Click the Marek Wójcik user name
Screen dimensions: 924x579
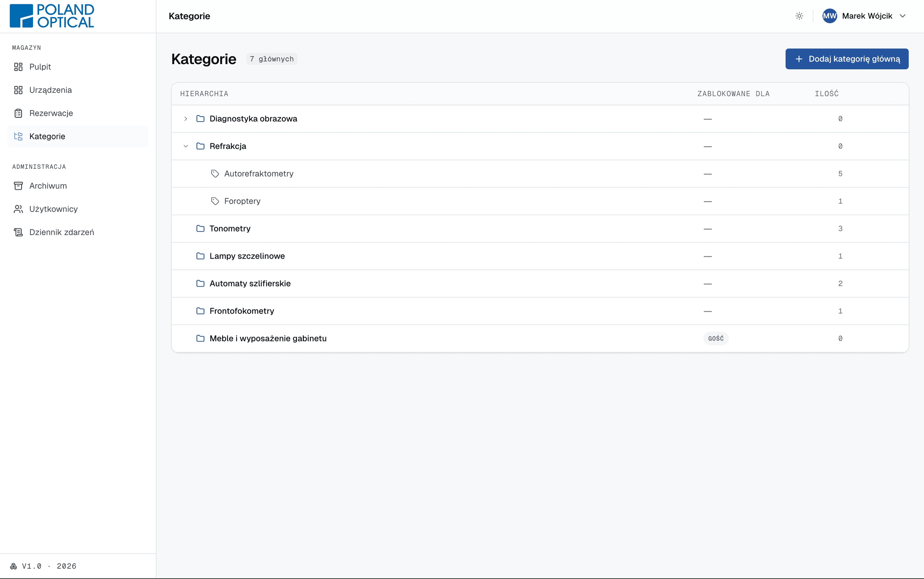(867, 16)
